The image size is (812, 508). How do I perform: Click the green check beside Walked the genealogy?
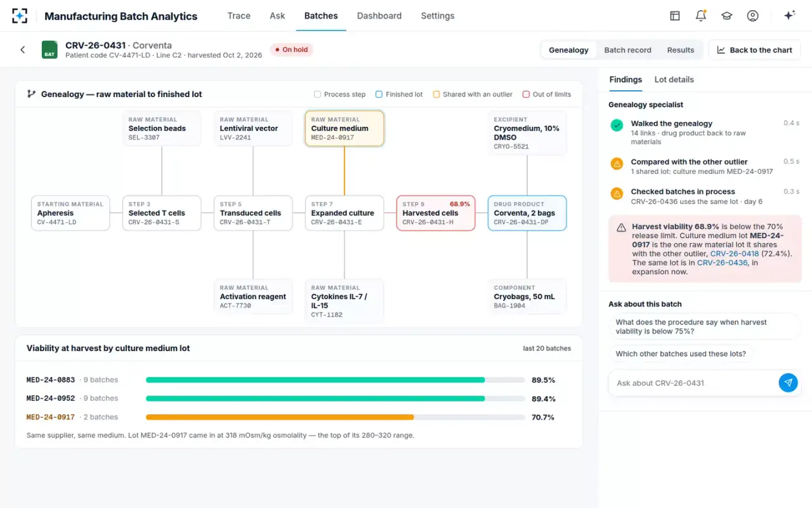tap(617, 126)
